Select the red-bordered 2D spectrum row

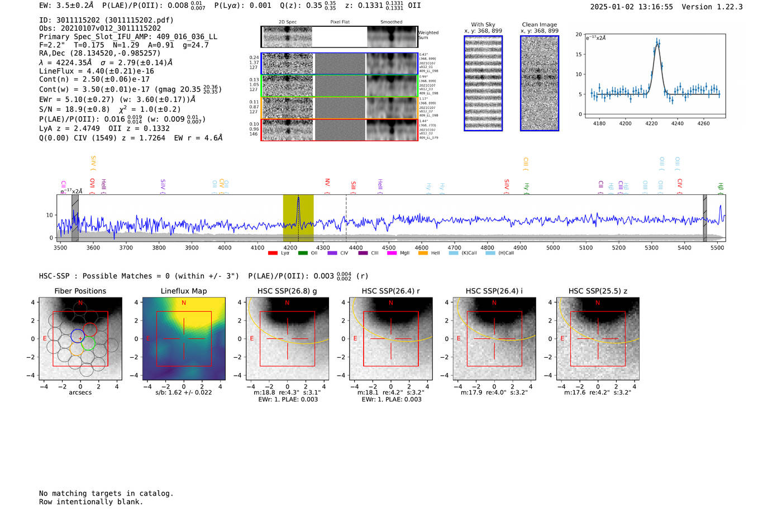point(339,130)
